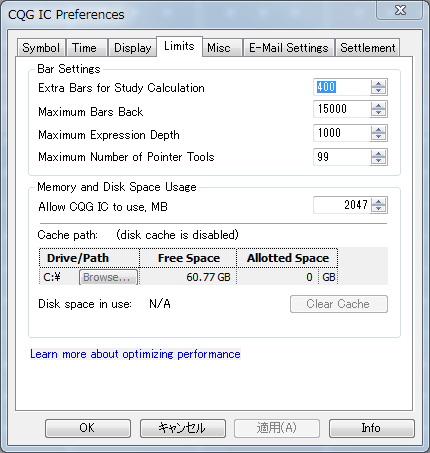This screenshot has height=453, width=430.
Task: Click the memory field showing 2047
Action: (x=342, y=205)
